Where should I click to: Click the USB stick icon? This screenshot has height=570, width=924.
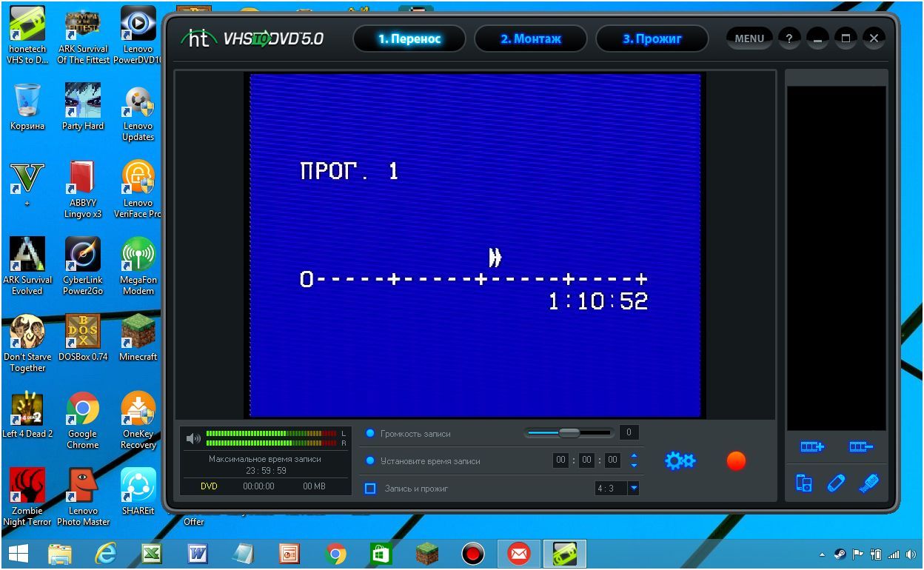pos(868,483)
